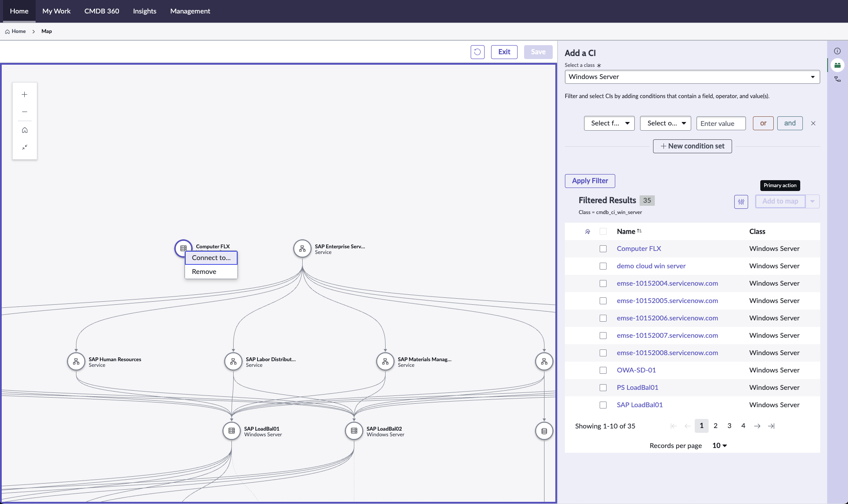Click the zoom out minus icon
Image resolution: width=848 pixels, height=504 pixels.
(25, 112)
